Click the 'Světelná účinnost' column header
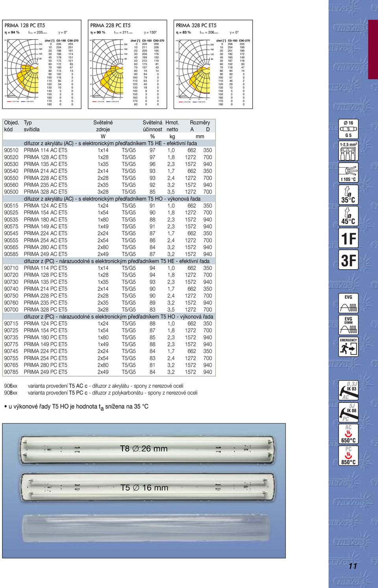Viewport: 378px width, 588px height. click(x=152, y=126)
